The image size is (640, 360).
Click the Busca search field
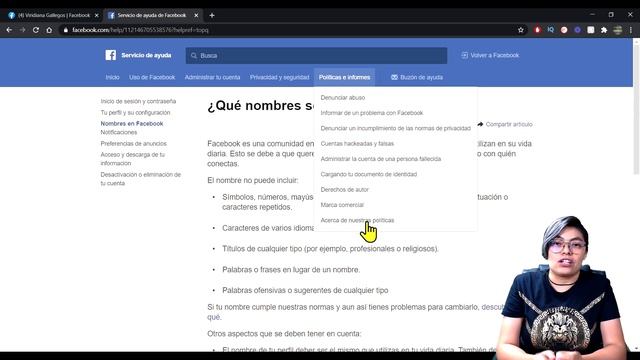[x=316, y=56]
